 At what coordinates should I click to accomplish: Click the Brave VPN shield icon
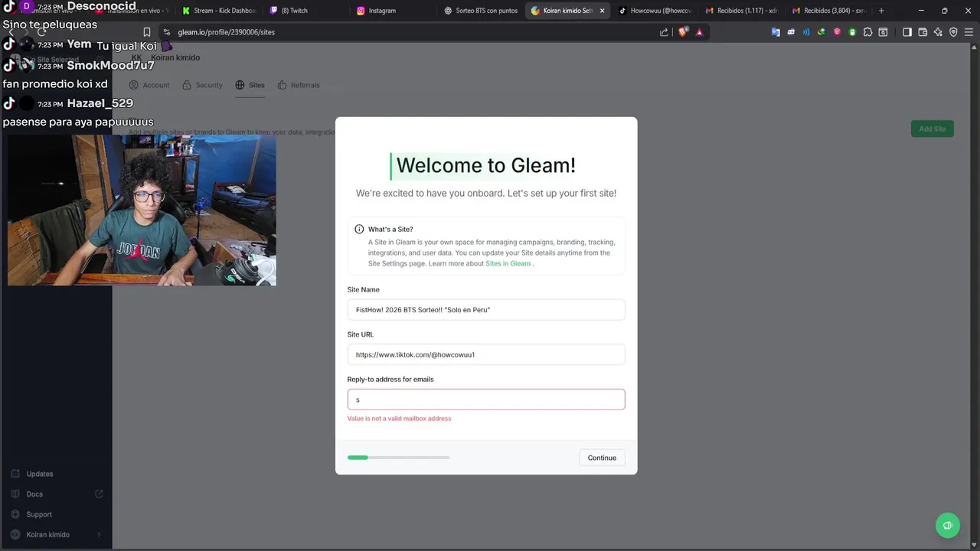click(953, 32)
